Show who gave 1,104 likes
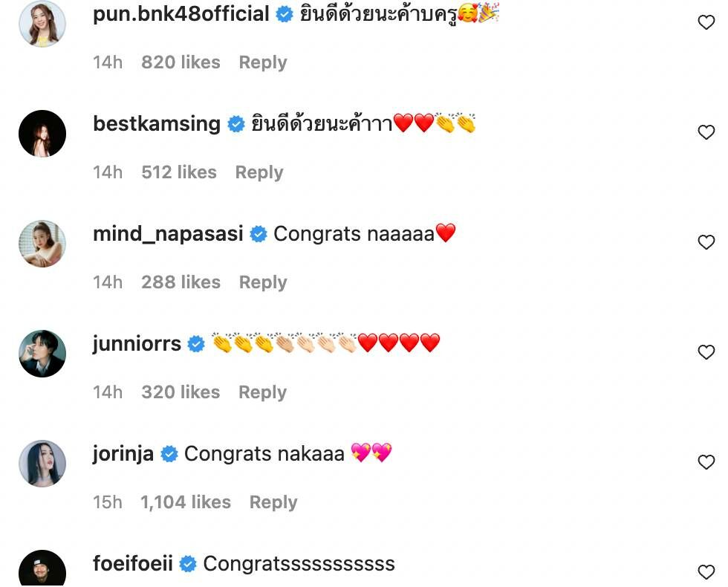Viewport: 728px width, 587px height. pos(186,502)
